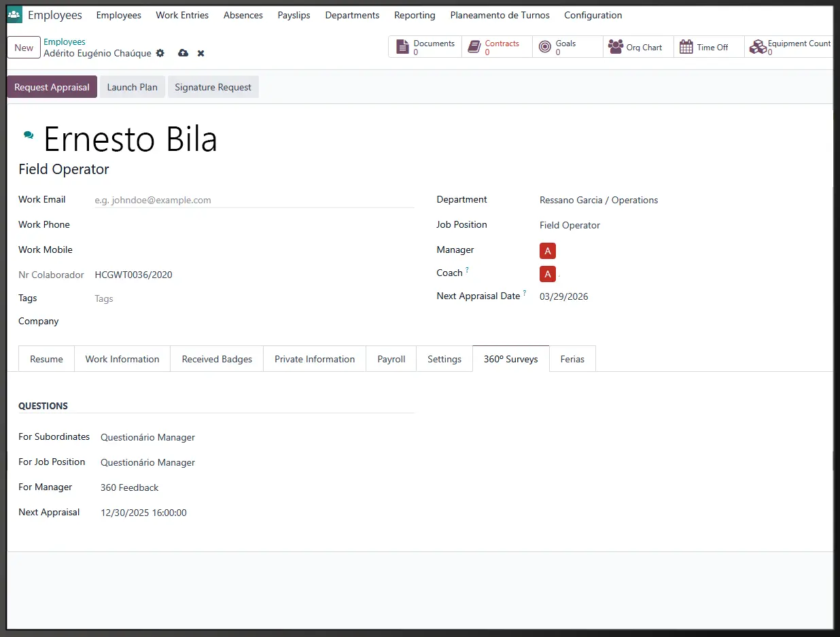Open the Equipment Count button
The image size is (840, 637).
coord(790,47)
